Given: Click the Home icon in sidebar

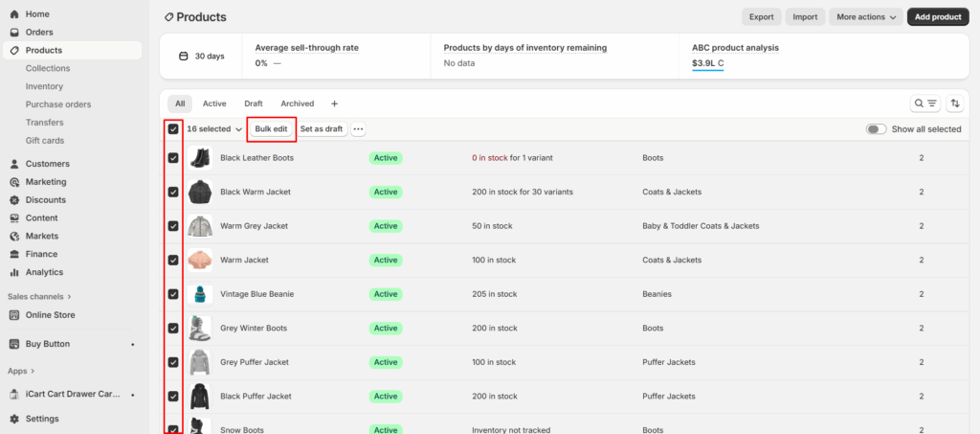Looking at the screenshot, I should (13, 14).
